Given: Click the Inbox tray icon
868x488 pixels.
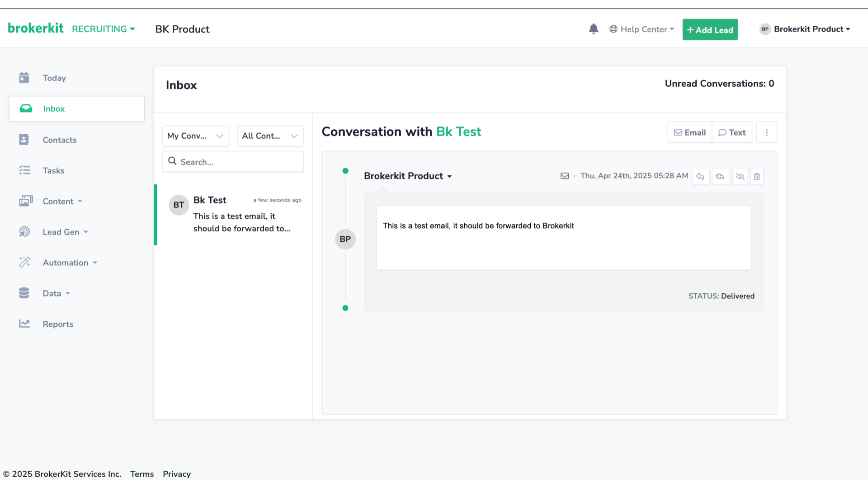Looking at the screenshot, I should click(x=26, y=108).
